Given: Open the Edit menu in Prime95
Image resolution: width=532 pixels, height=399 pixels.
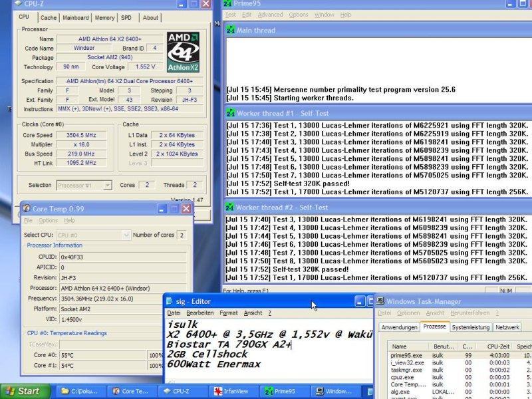Looking at the screenshot, I should (247, 15).
